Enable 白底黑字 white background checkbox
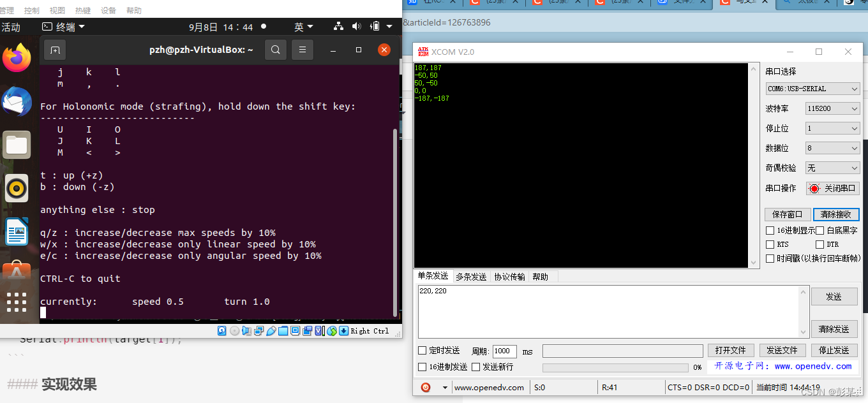The width and height of the screenshot is (868, 403). coord(819,230)
